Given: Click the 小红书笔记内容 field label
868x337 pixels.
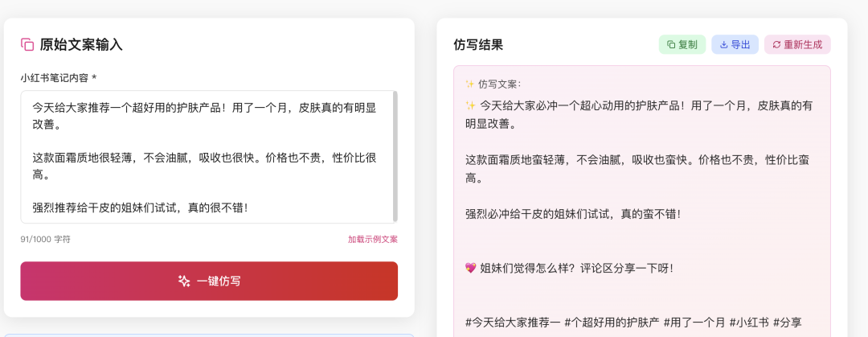Looking at the screenshot, I should click(x=58, y=78).
